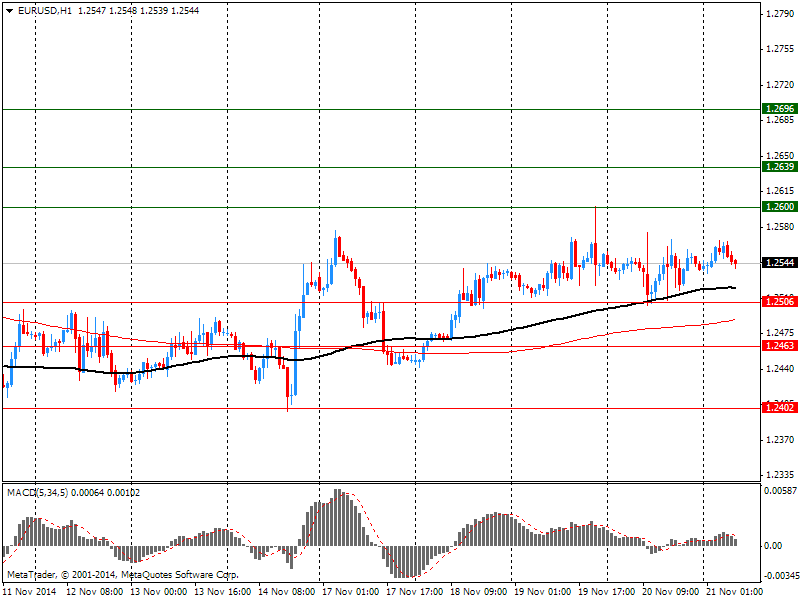Click the 13 Nov 16:00 time label
The height and width of the screenshot is (600, 800).
point(223,592)
